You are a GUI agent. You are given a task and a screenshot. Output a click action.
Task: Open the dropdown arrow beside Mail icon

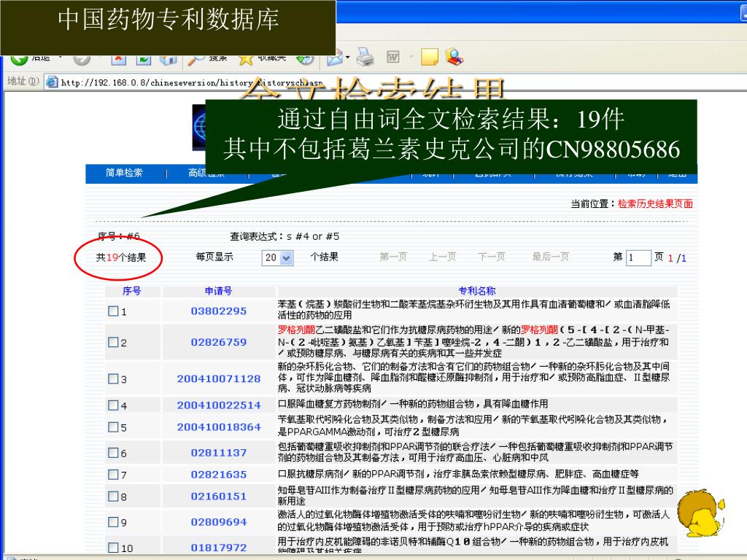[x=348, y=58]
